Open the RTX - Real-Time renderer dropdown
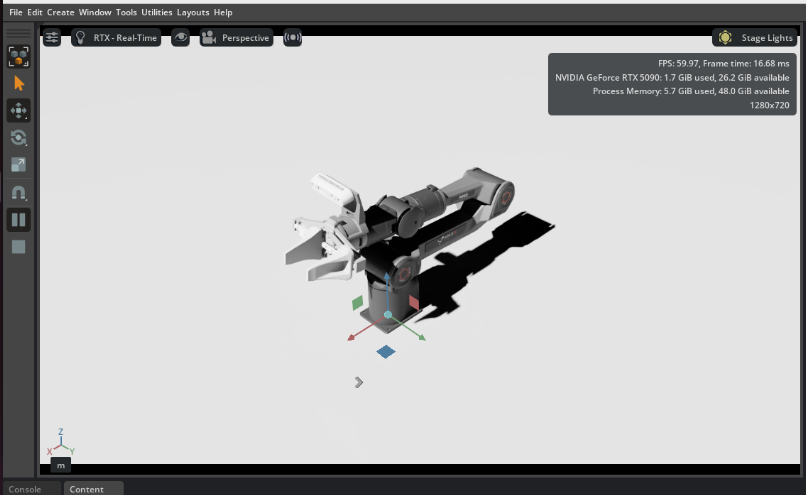Screen dimensions: 806x495 [x=116, y=38]
